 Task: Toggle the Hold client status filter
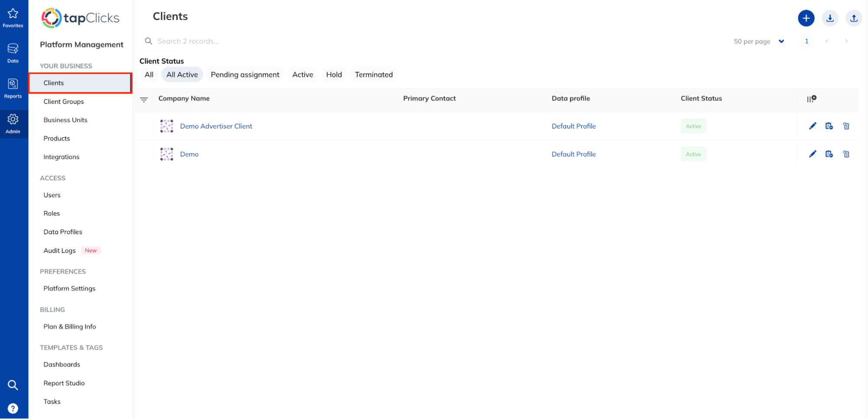click(333, 74)
